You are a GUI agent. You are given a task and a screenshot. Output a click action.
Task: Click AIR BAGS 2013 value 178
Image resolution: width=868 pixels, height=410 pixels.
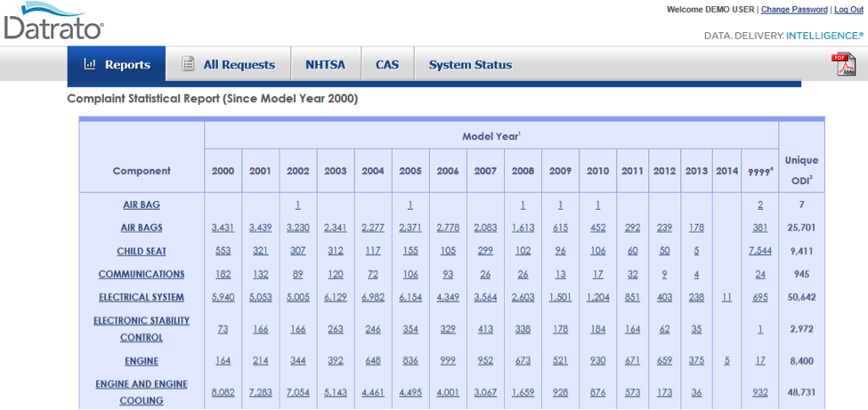696,228
